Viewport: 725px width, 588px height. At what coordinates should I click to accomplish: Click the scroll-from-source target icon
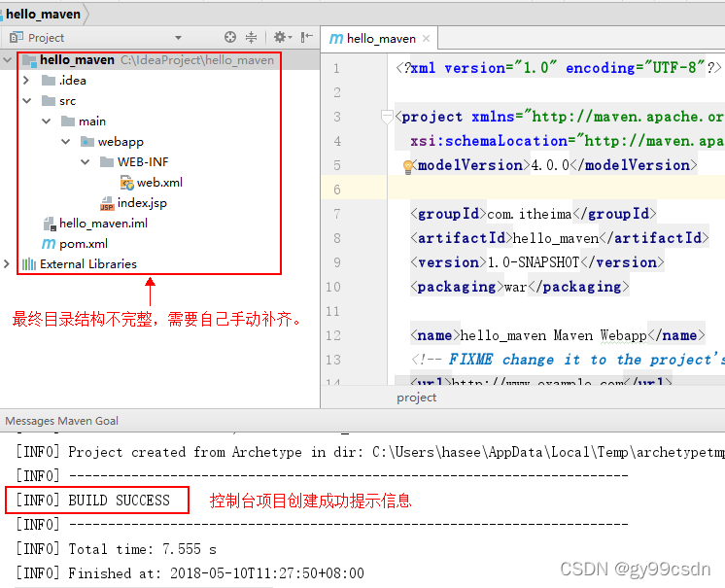(229, 37)
